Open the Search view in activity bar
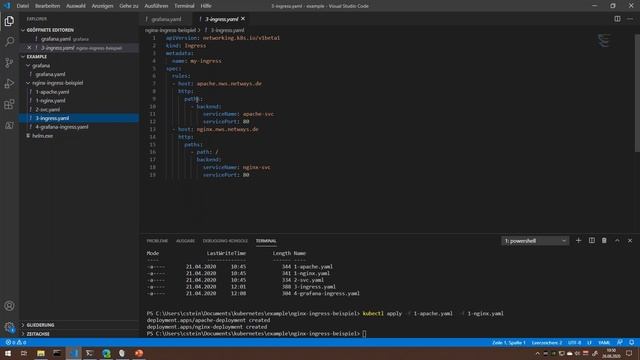Viewport: 640px width, 360px height. click(9, 42)
